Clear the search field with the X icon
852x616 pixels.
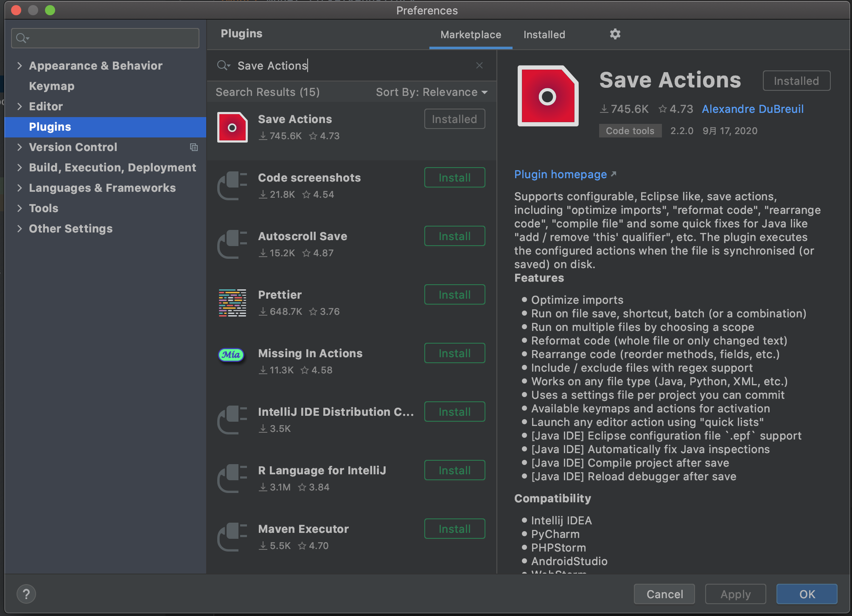[479, 65]
